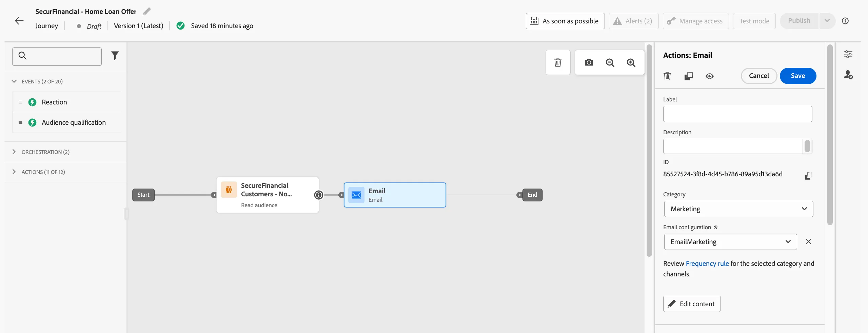Image resolution: width=868 pixels, height=333 pixels.
Task: Click the End node on the canvas
Action: pos(532,195)
